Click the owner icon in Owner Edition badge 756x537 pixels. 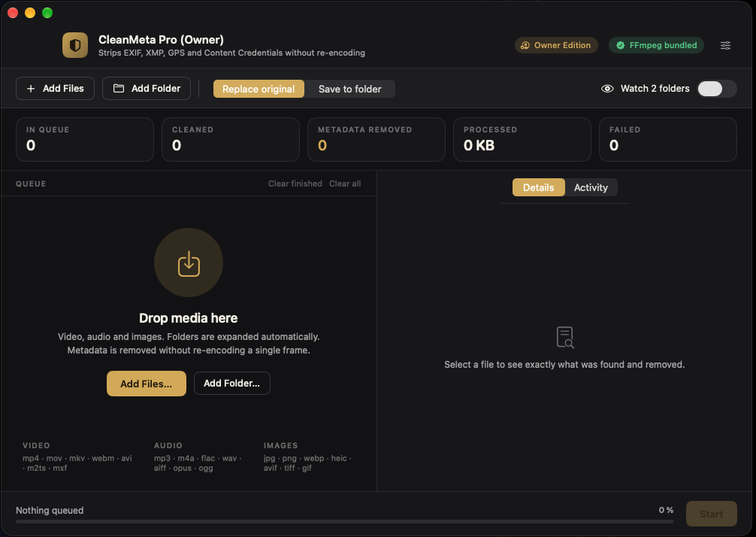[x=525, y=45]
